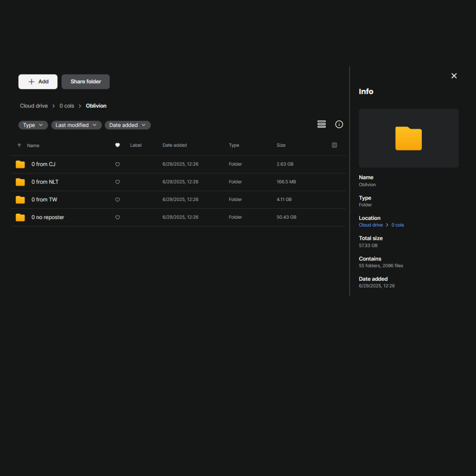Favorite the 0 from NLT folder
Viewport: 476px width, 476px height.
coord(117,182)
